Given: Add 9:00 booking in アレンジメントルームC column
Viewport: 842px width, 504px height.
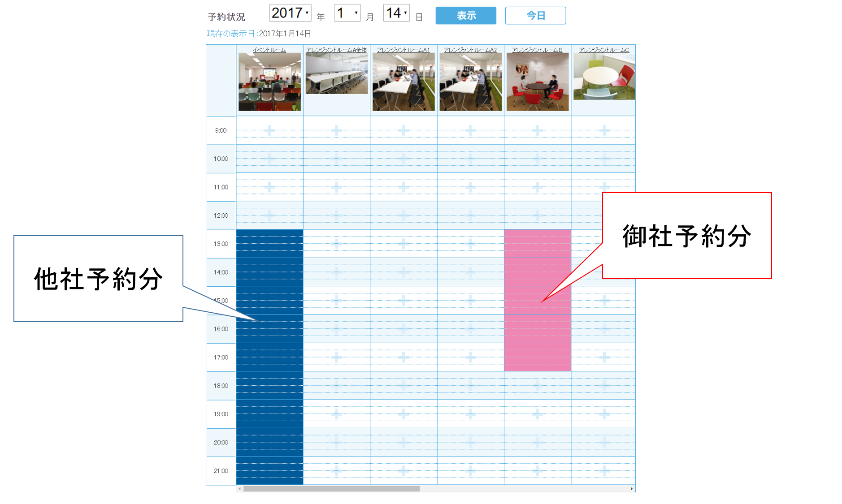Looking at the screenshot, I should pyautogui.click(x=604, y=130).
